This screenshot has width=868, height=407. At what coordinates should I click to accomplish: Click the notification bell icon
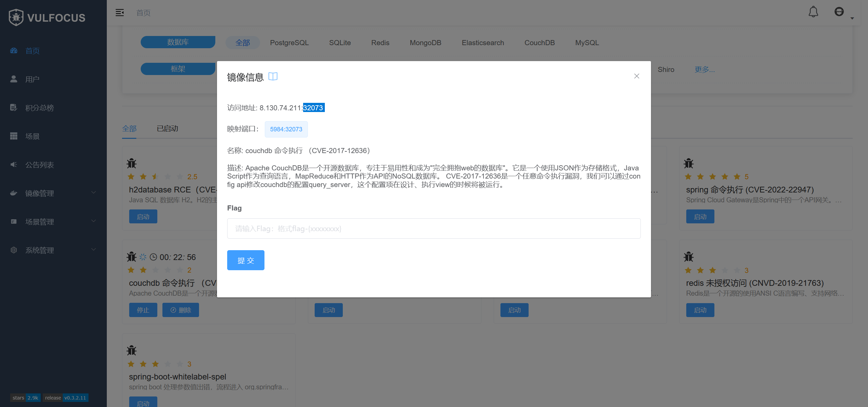(813, 12)
